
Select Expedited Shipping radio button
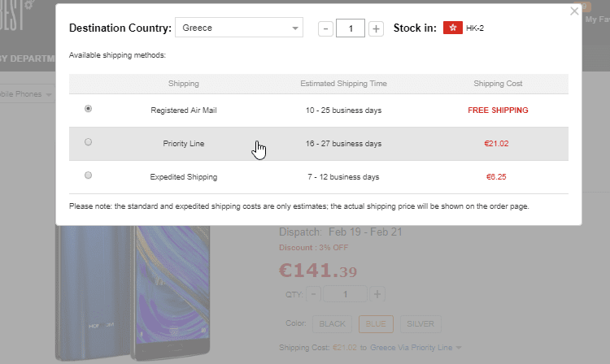click(x=88, y=175)
